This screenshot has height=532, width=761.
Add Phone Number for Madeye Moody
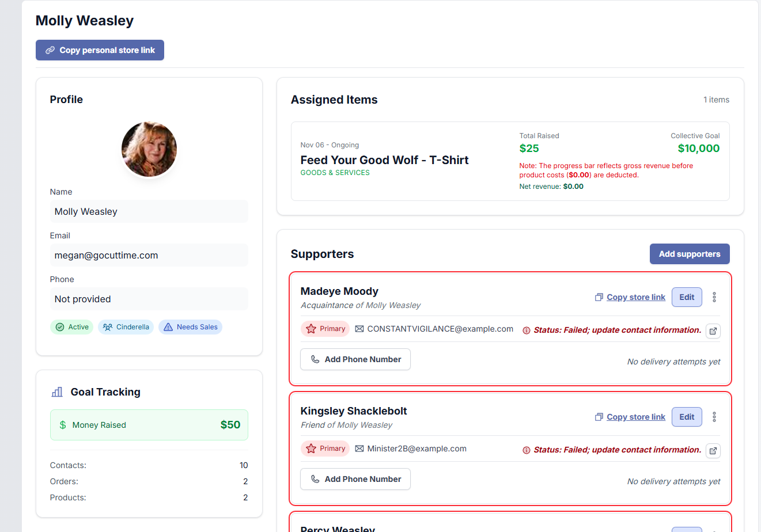pos(355,359)
